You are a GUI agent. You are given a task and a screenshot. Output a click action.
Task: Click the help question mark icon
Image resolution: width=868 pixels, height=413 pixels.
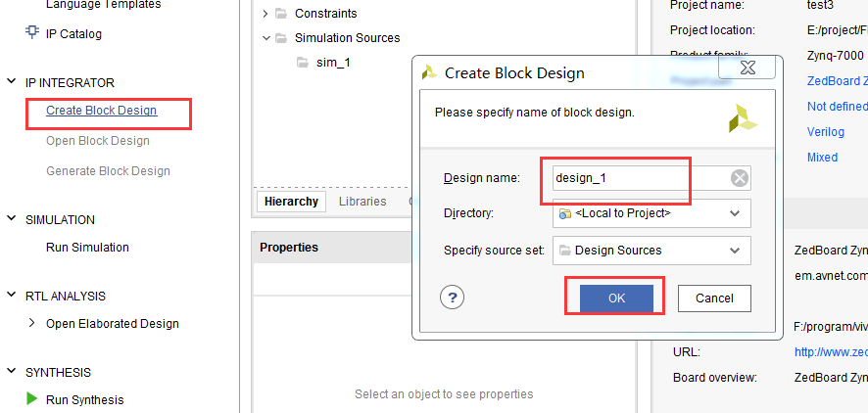(x=452, y=298)
